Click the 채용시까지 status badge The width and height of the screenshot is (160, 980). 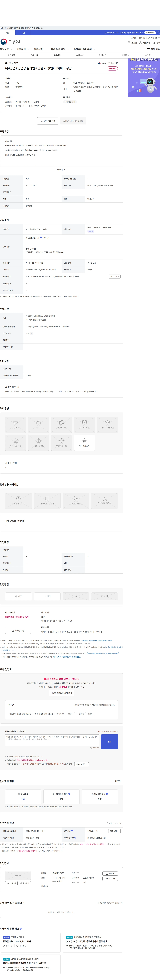(x=112, y=68)
